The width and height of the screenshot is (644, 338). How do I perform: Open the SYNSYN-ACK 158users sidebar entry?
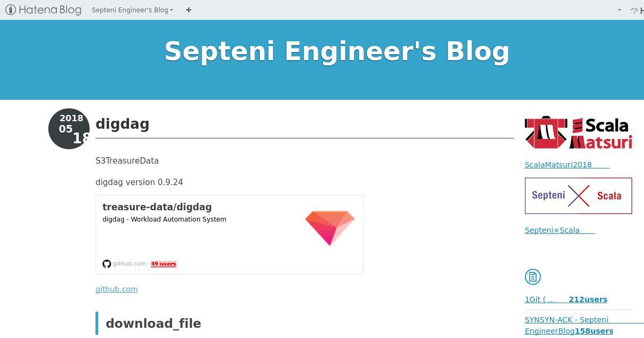[x=569, y=325]
